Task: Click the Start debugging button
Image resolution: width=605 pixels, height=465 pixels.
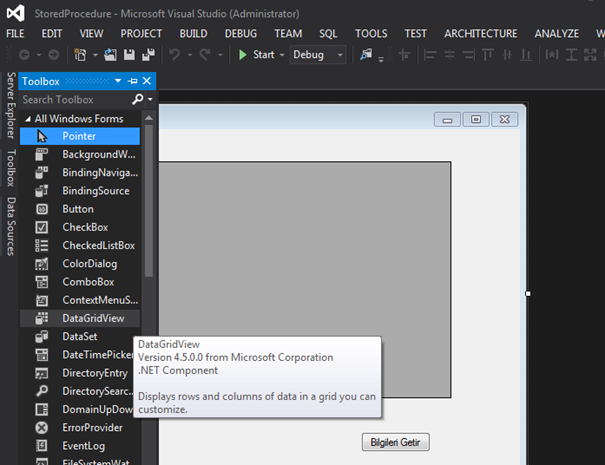Action: tap(256, 55)
